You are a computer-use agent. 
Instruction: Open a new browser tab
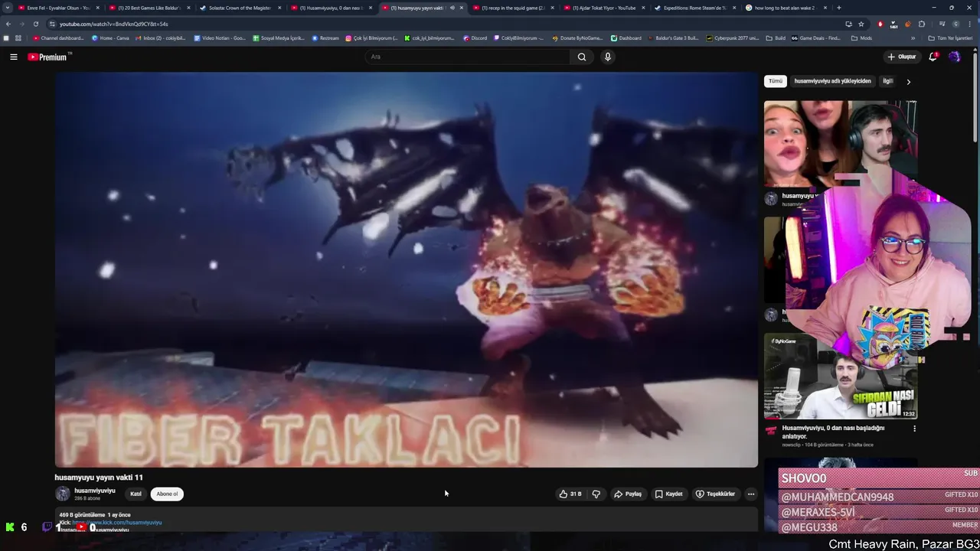(x=839, y=8)
